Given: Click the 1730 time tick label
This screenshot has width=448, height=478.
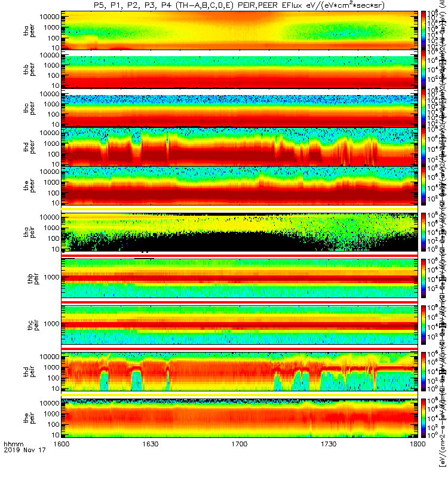Looking at the screenshot, I should coord(329,444).
